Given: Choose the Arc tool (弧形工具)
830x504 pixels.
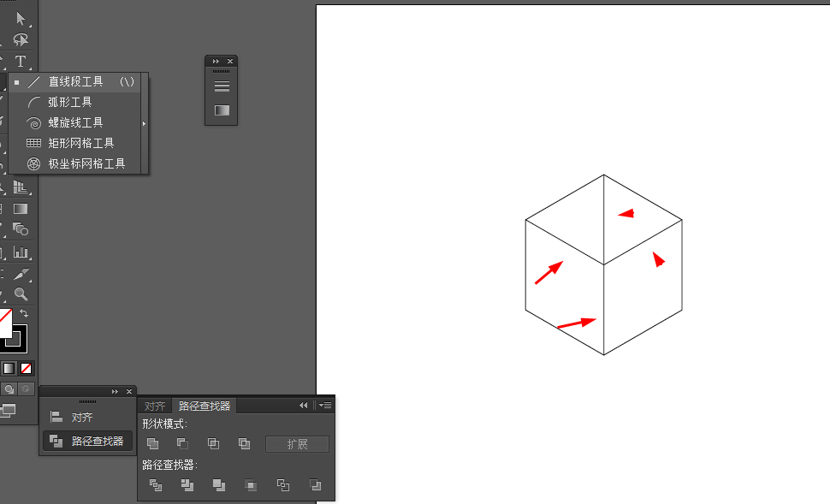Looking at the screenshot, I should coord(70,102).
